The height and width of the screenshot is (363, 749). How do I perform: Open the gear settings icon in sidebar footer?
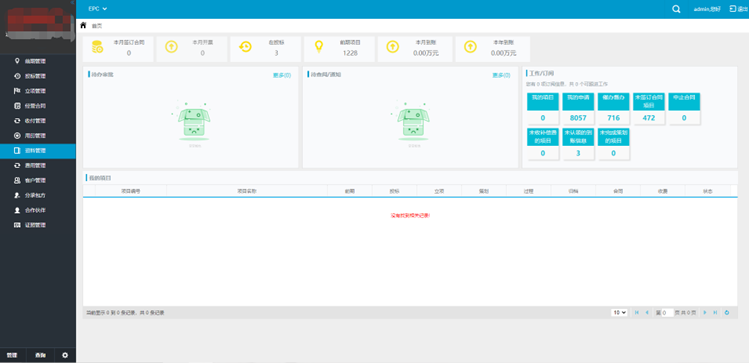tap(65, 355)
